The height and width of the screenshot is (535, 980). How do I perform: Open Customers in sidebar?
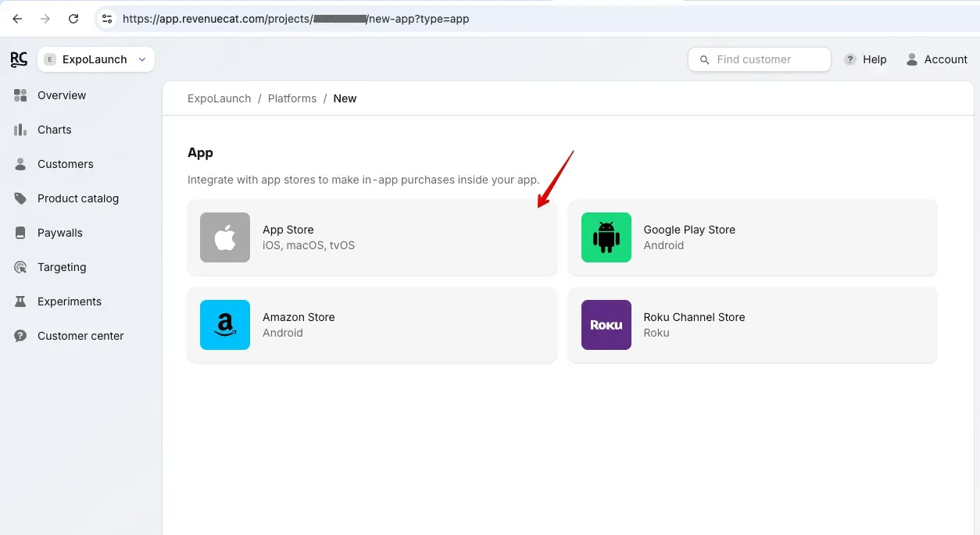[x=66, y=164]
